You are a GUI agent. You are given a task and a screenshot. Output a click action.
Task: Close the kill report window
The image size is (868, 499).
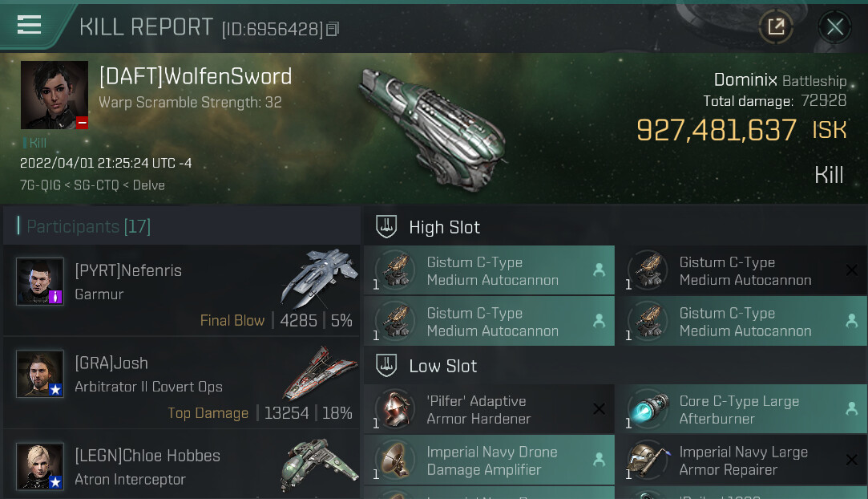[834, 27]
